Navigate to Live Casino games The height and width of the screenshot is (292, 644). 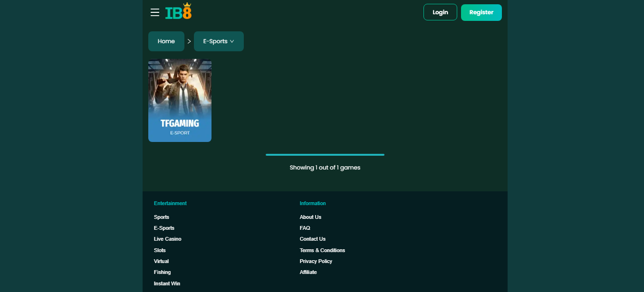coord(167,239)
